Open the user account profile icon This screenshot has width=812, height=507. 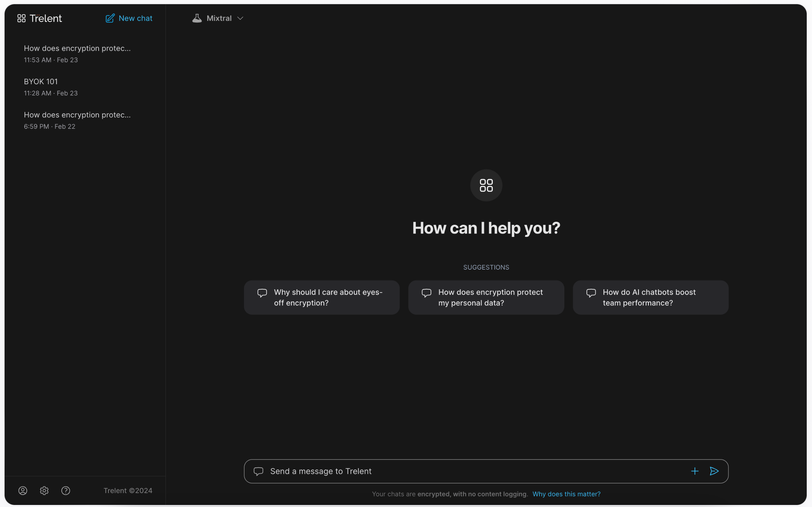coord(23,490)
